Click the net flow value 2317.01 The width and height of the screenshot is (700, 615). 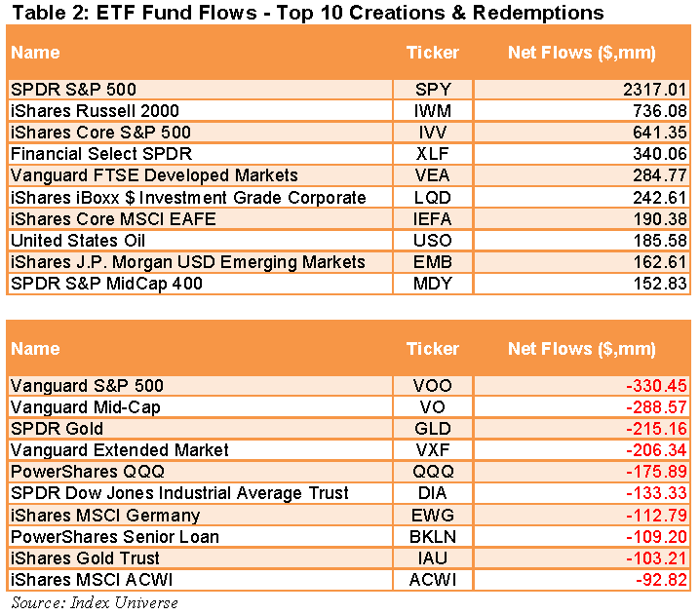coord(655,90)
